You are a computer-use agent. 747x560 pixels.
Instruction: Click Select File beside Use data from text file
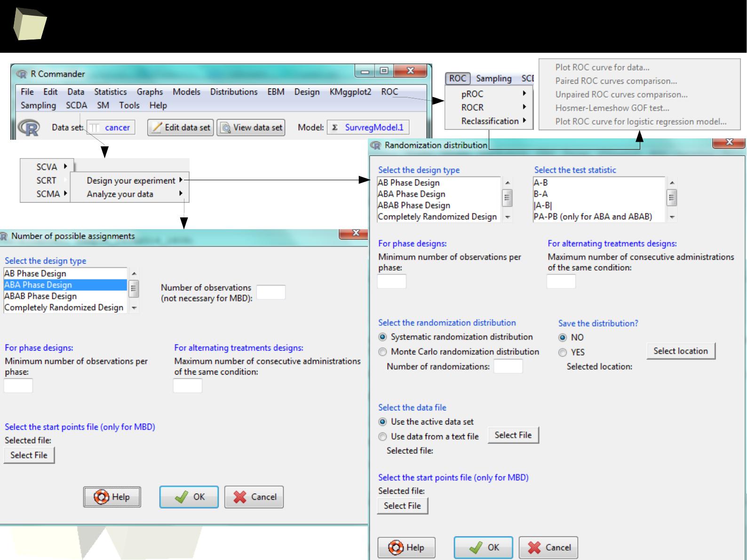[x=513, y=435]
